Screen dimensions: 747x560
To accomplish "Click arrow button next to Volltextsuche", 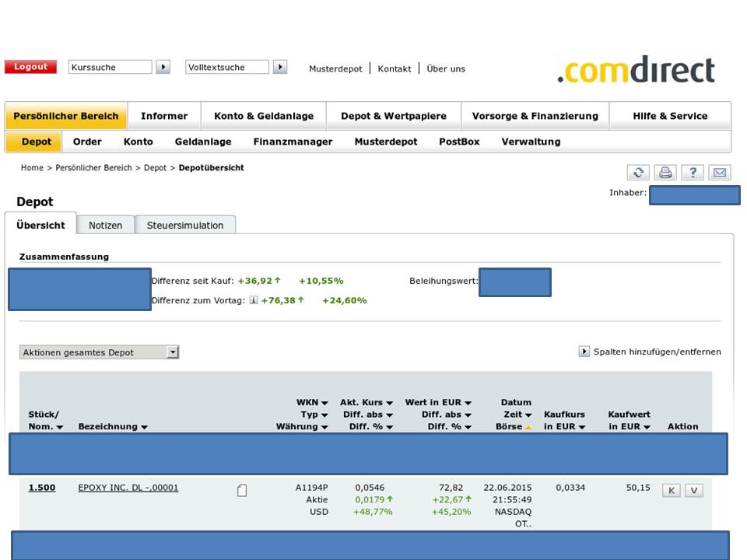I will [280, 67].
